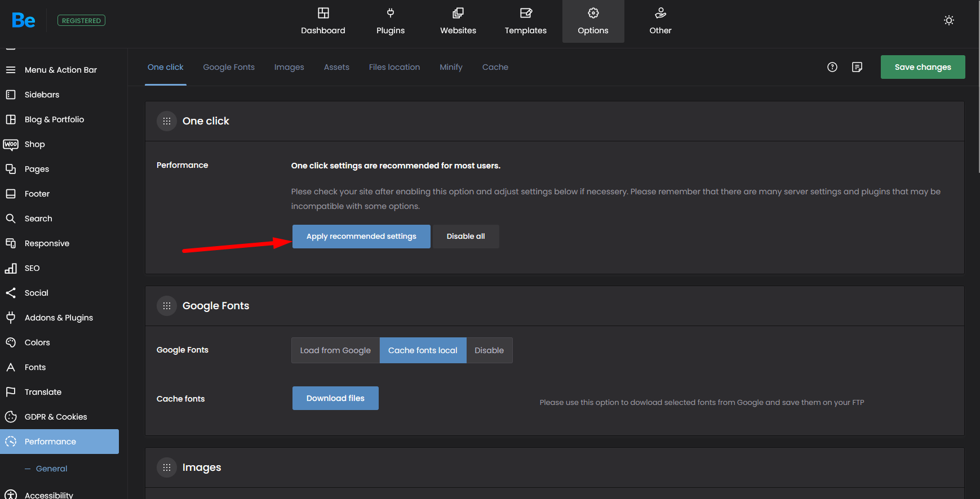Open Responsive settings
Viewport: 980px width, 499px height.
60,243
